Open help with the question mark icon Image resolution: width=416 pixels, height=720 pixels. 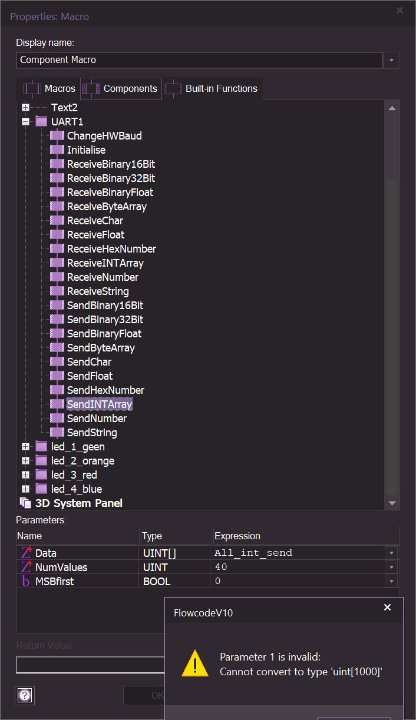(25, 695)
